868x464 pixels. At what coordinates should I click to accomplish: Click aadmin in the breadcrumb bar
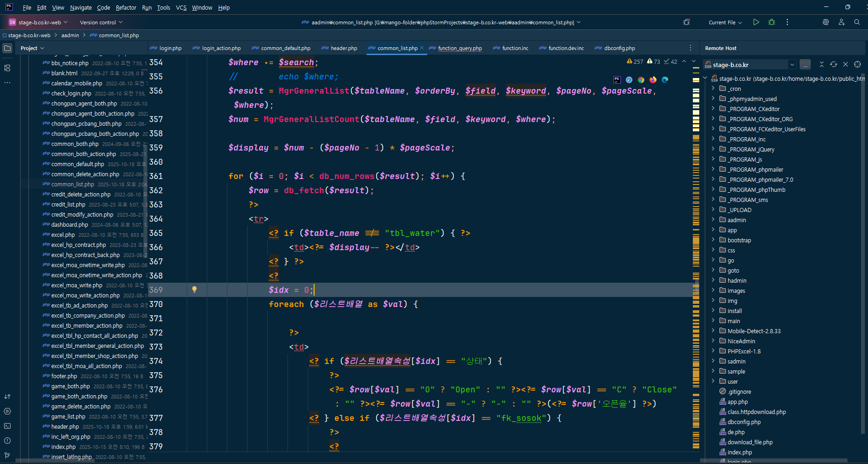click(x=70, y=35)
